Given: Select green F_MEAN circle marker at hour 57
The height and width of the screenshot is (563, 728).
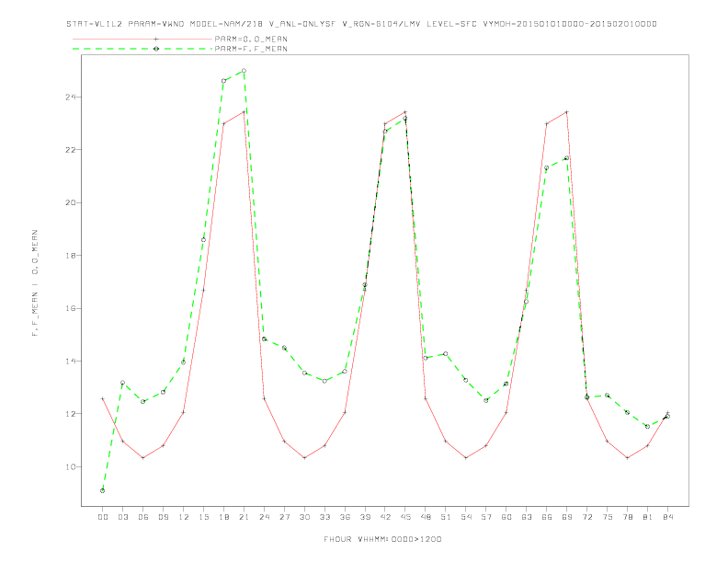Looking at the screenshot, I should click(486, 400).
